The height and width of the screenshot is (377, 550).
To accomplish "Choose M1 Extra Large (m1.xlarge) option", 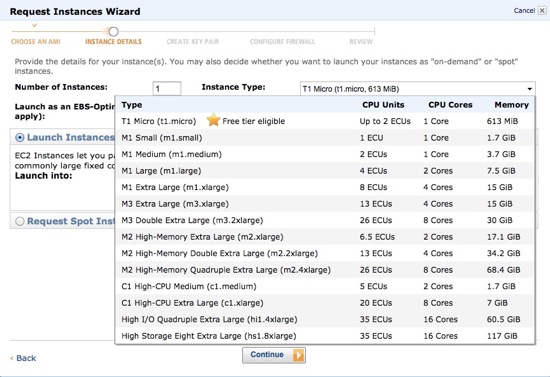I will point(324,187).
